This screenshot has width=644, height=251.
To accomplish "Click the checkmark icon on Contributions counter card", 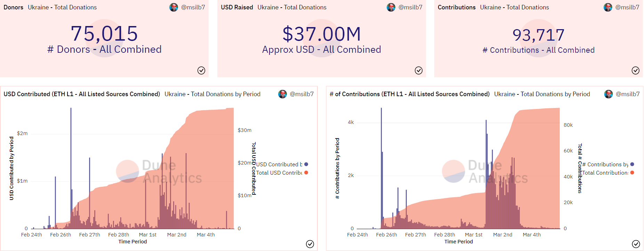I will point(635,70).
